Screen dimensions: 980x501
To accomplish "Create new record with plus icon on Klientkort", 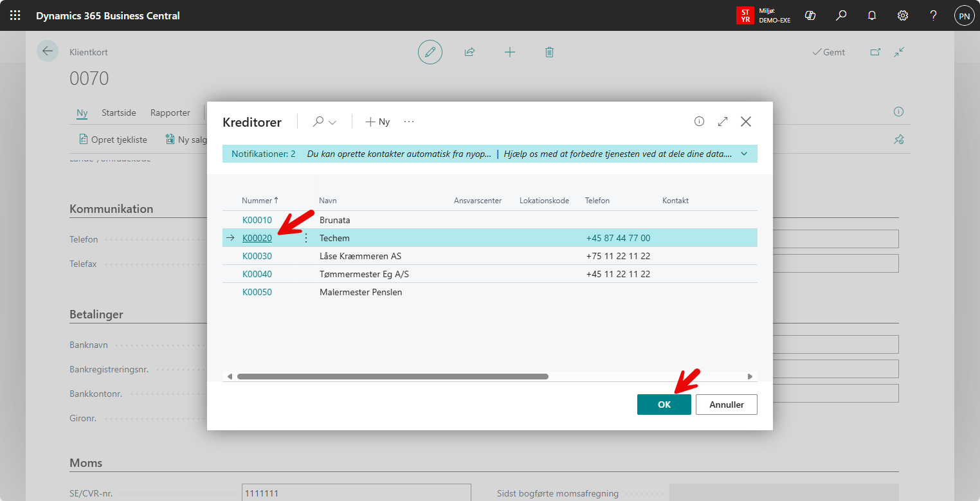I will [510, 52].
